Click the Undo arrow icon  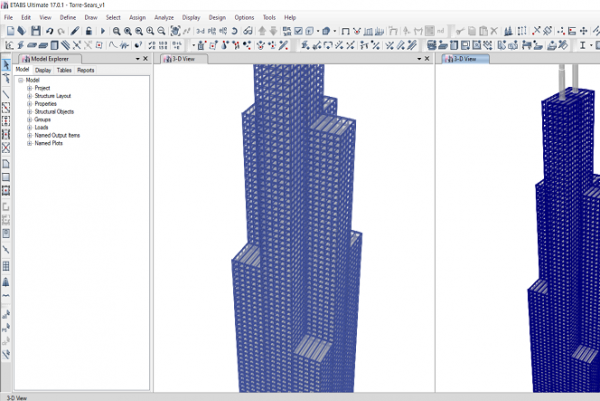(49, 31)
